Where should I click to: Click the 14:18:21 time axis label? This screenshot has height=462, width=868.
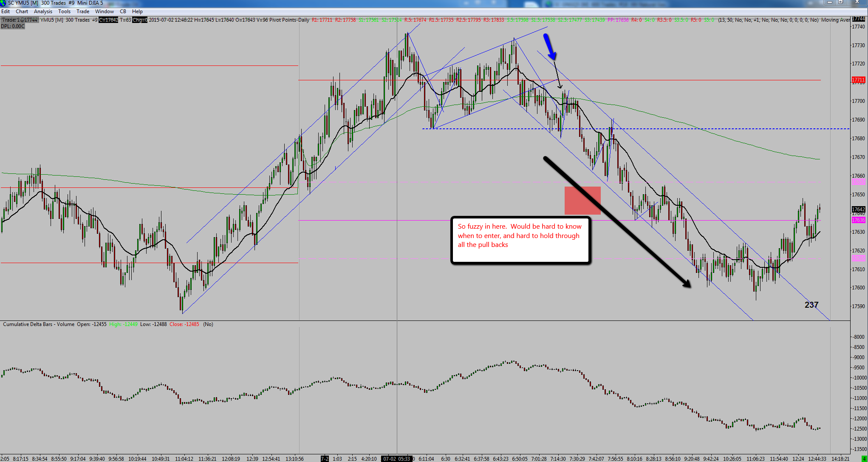pyautogui.click(x=840, y=459)
